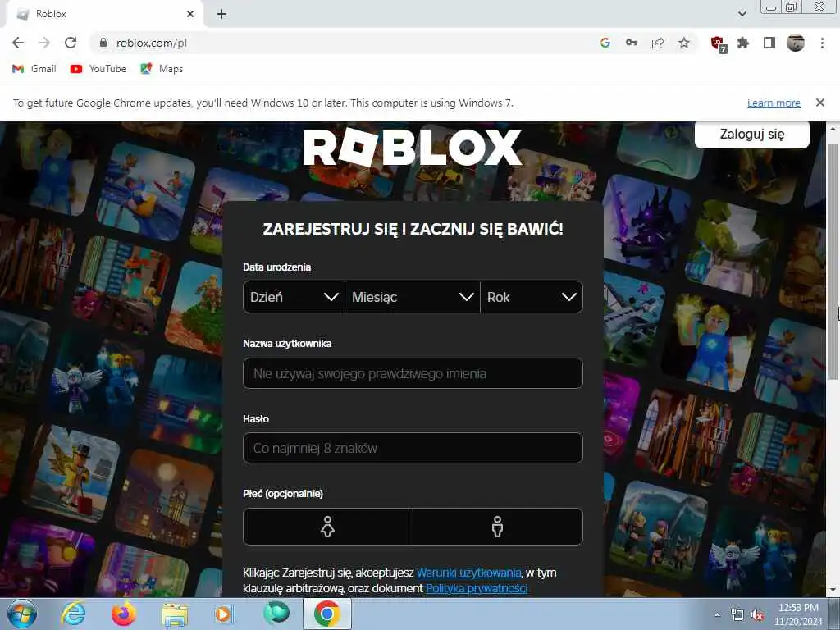Screen dimensions: 840x630
Task: Dismiss the Chrome update notice
Action: tap(820, 103)
